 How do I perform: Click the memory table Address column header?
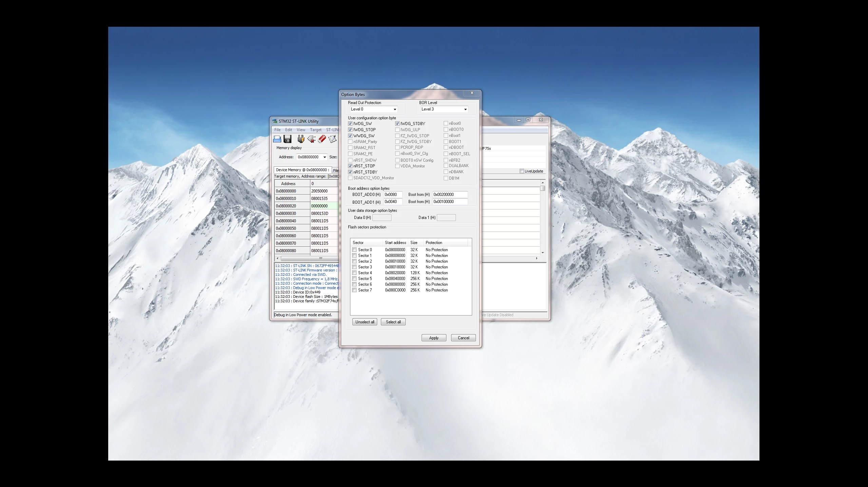[292, 184]
